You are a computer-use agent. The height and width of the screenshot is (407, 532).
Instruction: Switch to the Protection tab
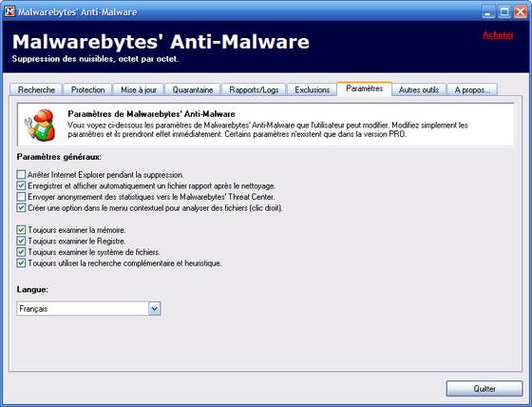[87, 89]
